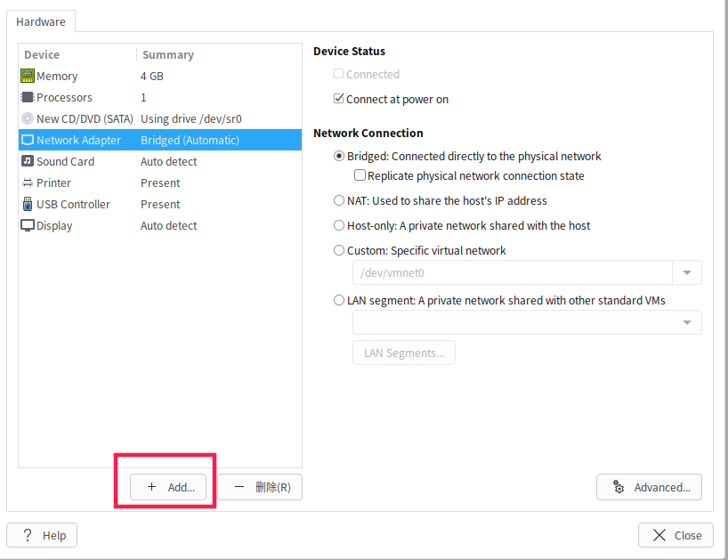Switch to the Hardware tab
This screenshot has height=560, width=728.
41,22
